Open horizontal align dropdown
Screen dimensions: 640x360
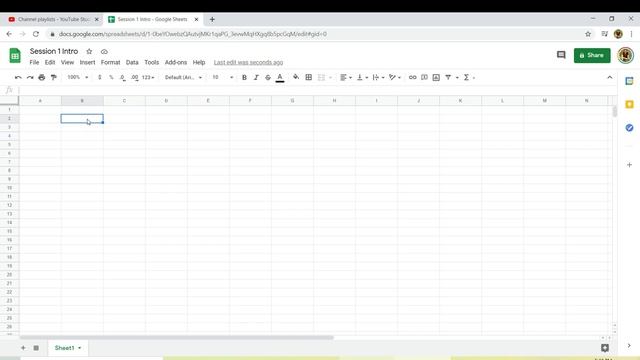pos(346,77)
